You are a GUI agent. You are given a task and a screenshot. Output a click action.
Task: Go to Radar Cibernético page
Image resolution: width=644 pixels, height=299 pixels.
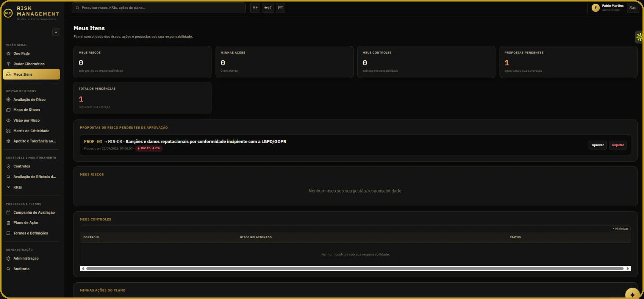point(31,64)
